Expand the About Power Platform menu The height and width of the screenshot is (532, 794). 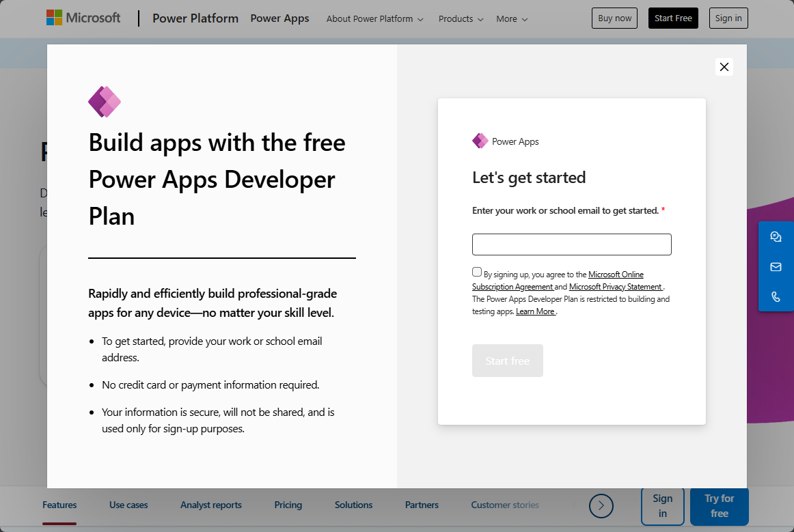(374, 19)
